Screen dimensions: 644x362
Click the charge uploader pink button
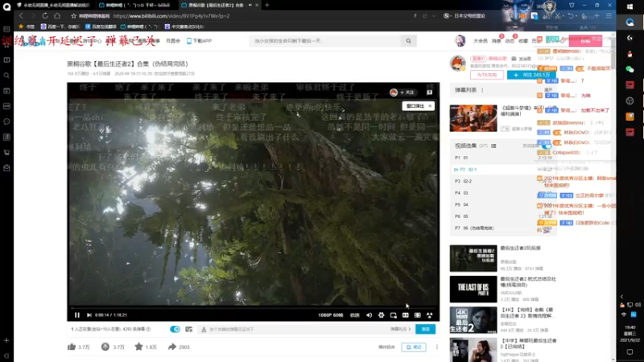[x=487, y=75]
